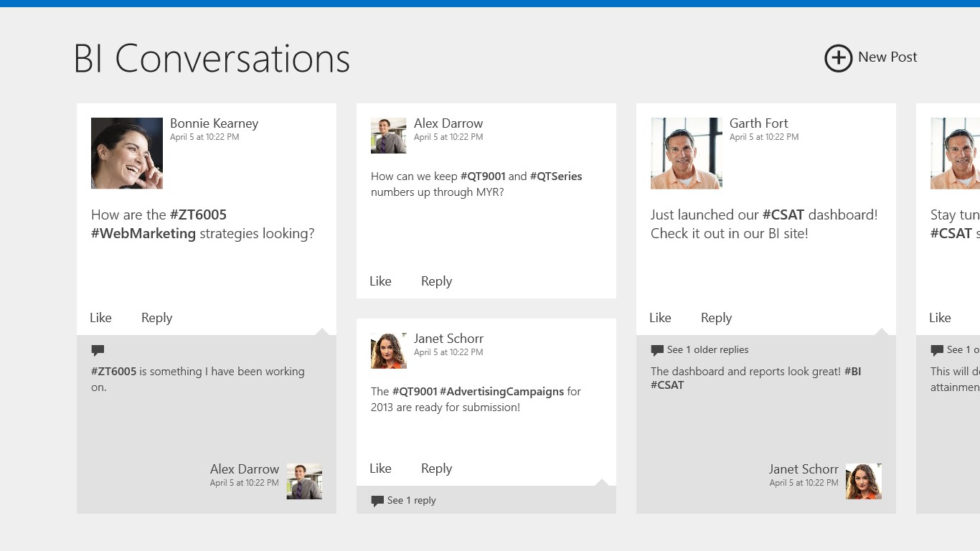The height and width of the screenshot is (551, 980).
Task: Like Bonnie Kearney's post
Action: 100,318
